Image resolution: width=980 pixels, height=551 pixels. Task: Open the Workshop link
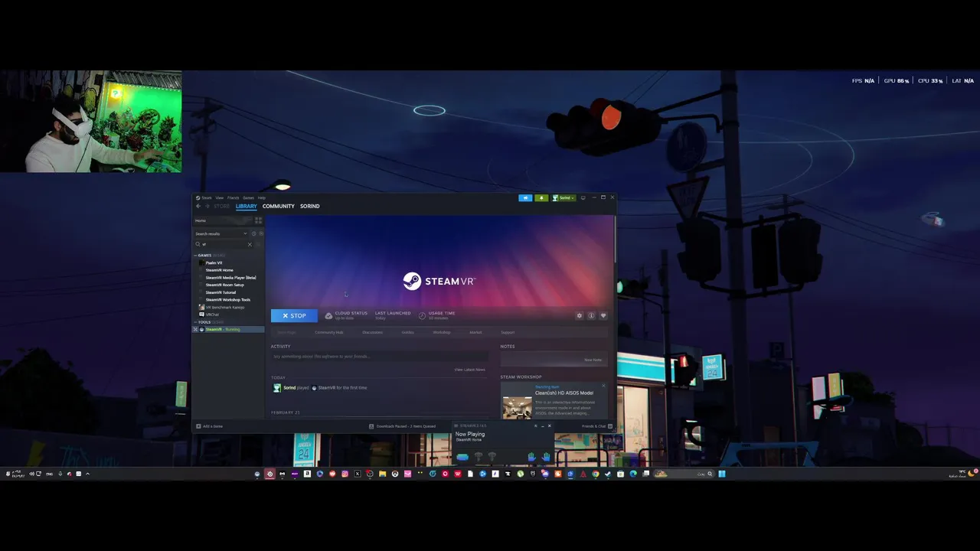click(x=442, y=332)
